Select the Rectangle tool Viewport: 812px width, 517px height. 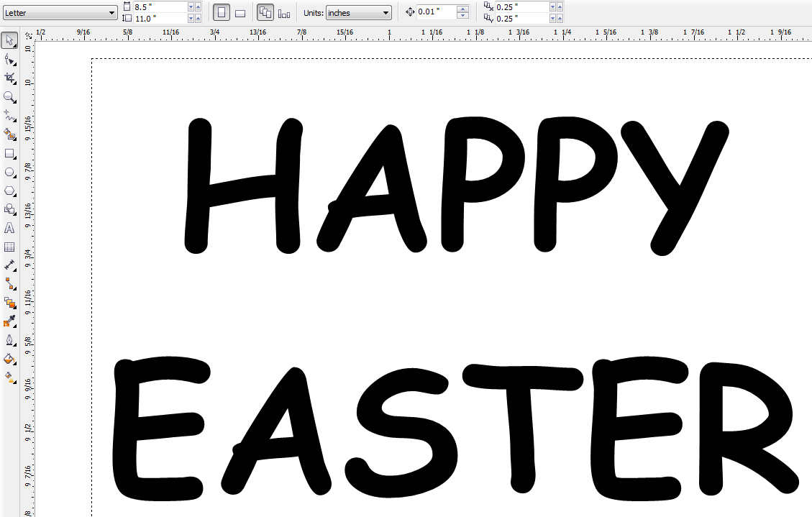pyautogui.click(x=9, y=154)
